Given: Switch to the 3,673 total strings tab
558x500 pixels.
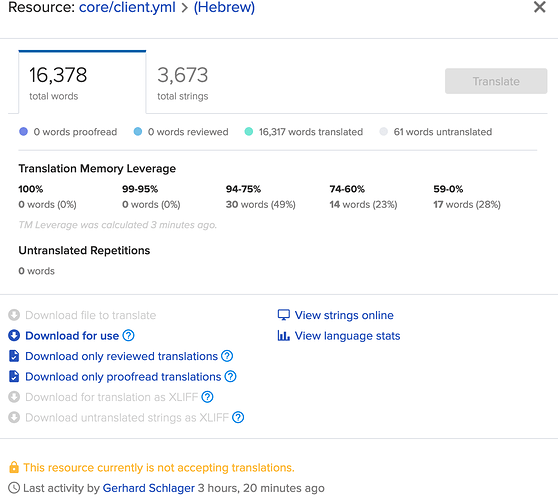Looking at the screenshot, I should 183,83.
